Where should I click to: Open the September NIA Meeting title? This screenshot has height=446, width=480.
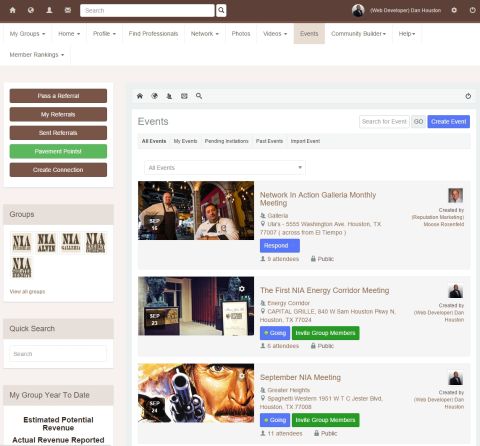pos(300,377)
